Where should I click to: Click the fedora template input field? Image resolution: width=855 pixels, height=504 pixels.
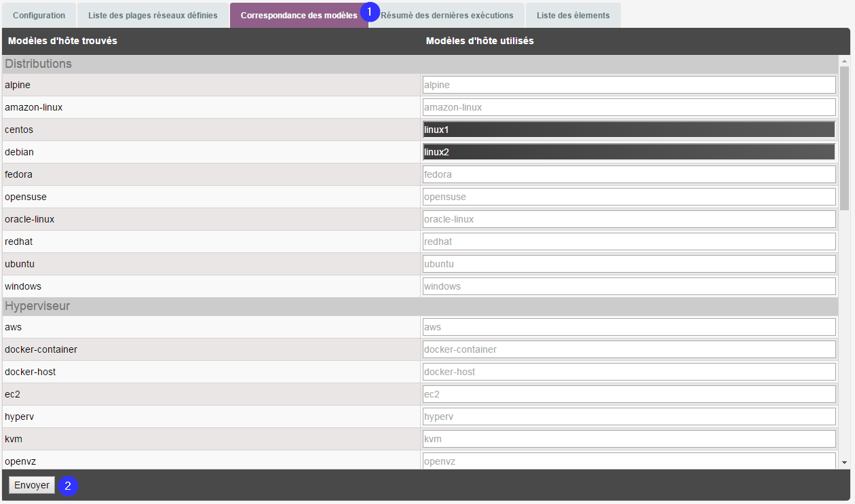coord(628,174)
